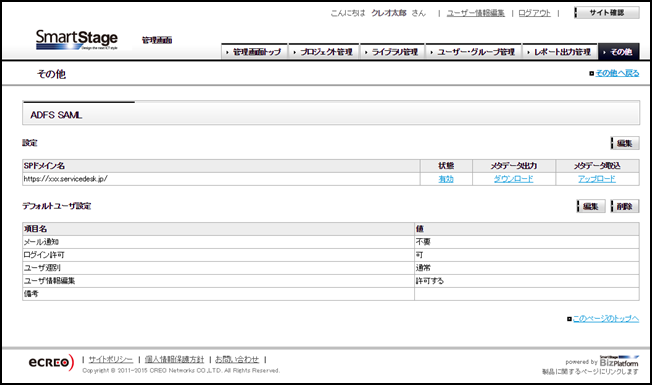This screenshot has width=652, height=385.
Task: Click the BizPlatform logo in footer
Action: click(619, 361)
